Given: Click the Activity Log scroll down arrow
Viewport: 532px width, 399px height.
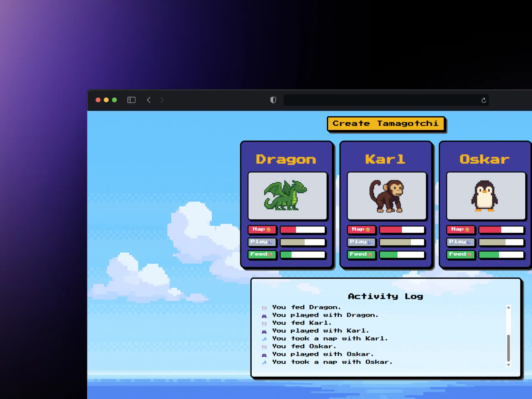Looking at the screenshot, I should [x=508, y=365].
